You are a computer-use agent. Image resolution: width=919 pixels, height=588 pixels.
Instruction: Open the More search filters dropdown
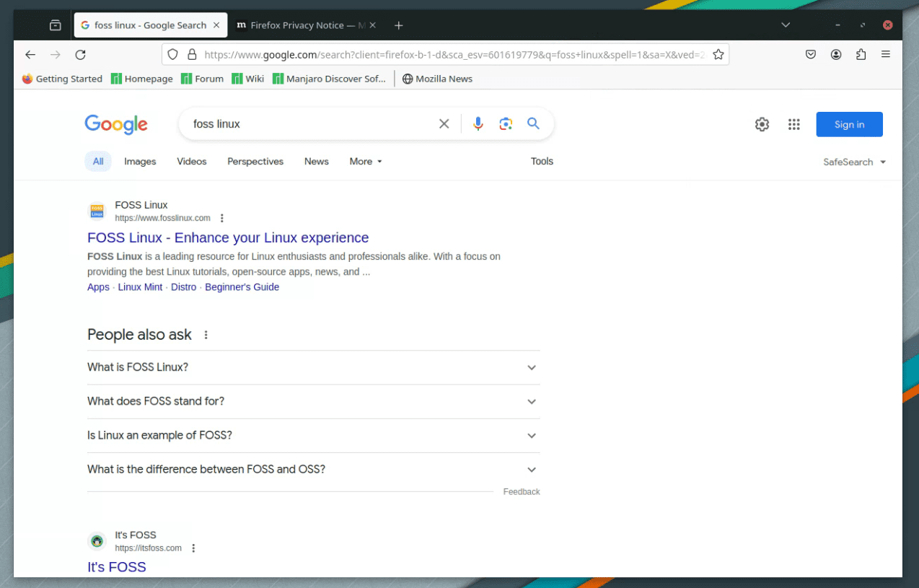(366, 162)
